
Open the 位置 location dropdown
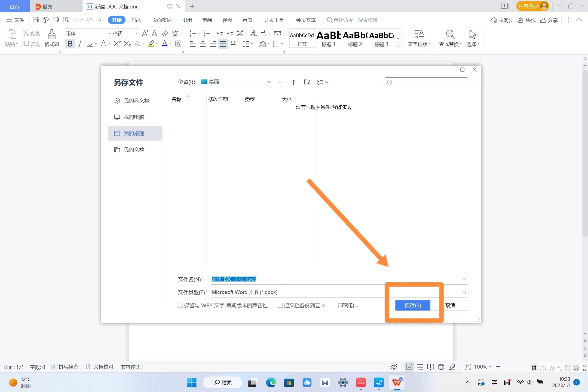click(x=236, y=82)
